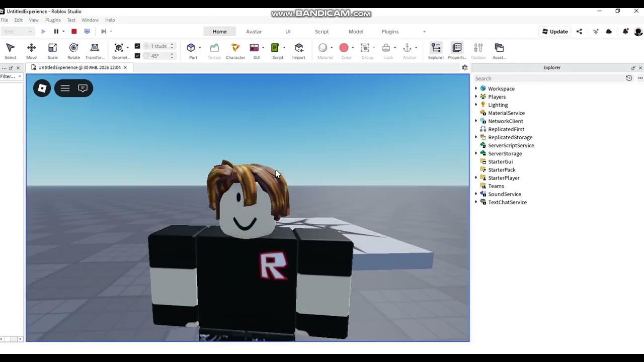Stop the running playtest
This screenshot has width=644, height=362.
(x=74, y=31)
